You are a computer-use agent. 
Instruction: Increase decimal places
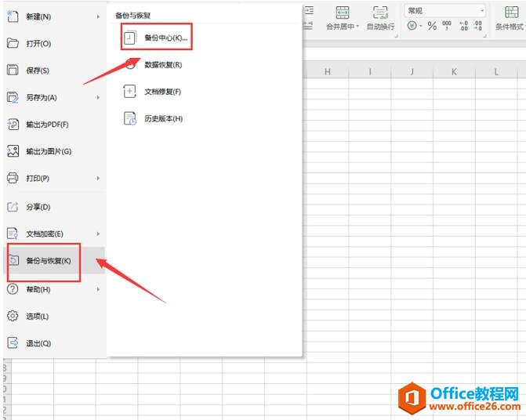coord(464,26)
